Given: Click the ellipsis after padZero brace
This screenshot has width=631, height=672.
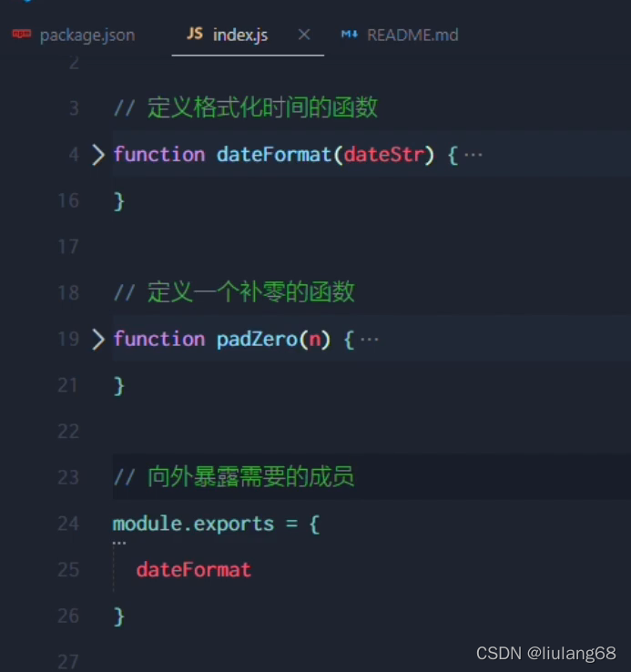Looking at the screenshot, I should tap(370, 340).
